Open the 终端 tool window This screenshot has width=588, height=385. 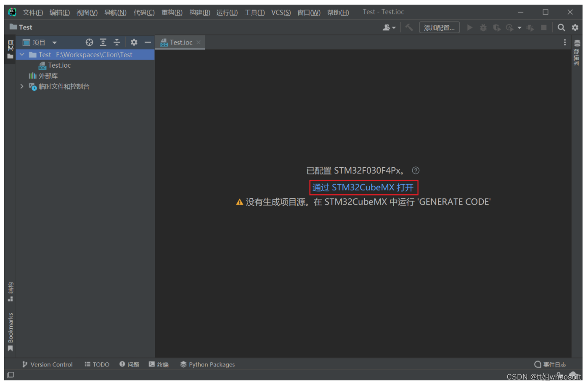click(159, 365)
